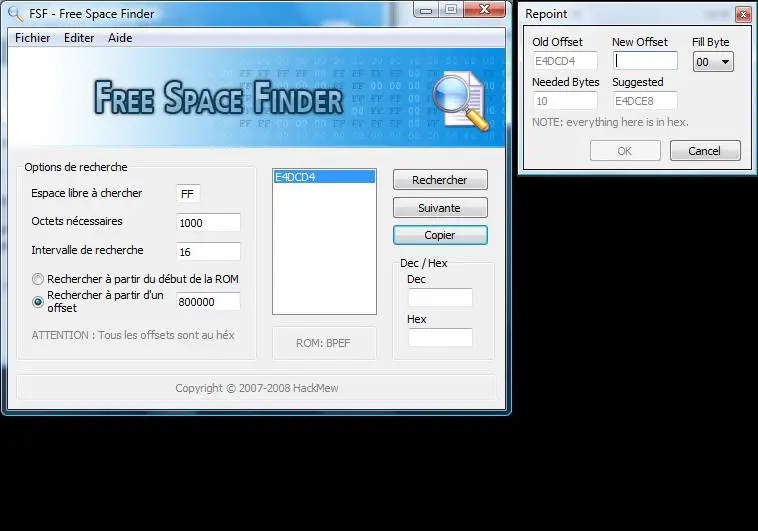The image size is (758, 531).
Task: Click the magnifier document logo in banner
Action: (x=461, y=101)
